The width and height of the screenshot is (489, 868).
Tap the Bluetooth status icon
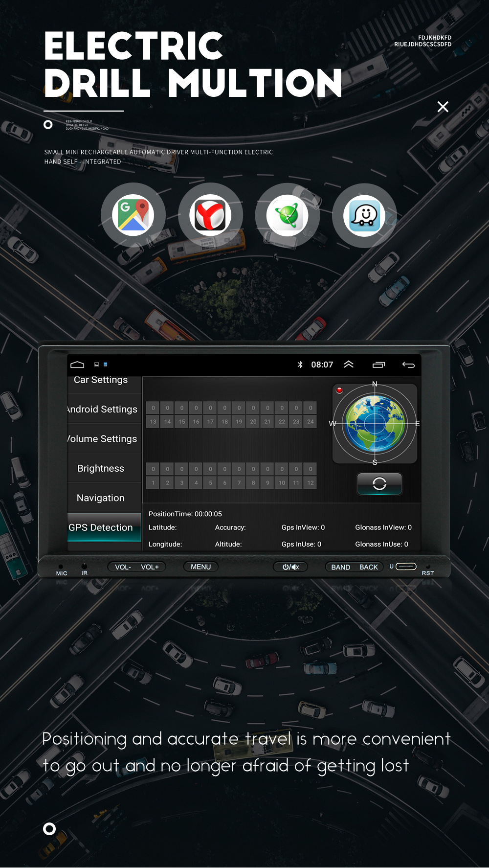point(300,365)
